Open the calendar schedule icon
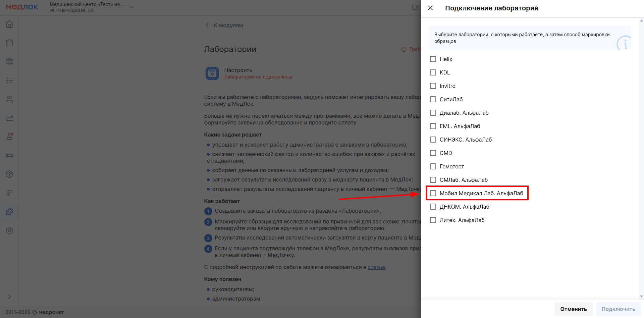Viewport: 644px width, 318px height. pos(9,43)
